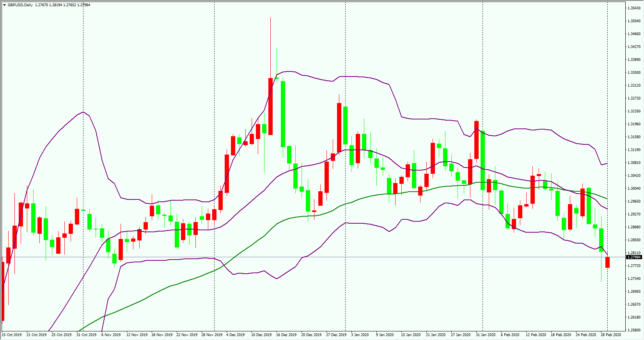Click the 12 Feb 2020 date label
This screenshot has width=644, height=340.
pos(536,335)
